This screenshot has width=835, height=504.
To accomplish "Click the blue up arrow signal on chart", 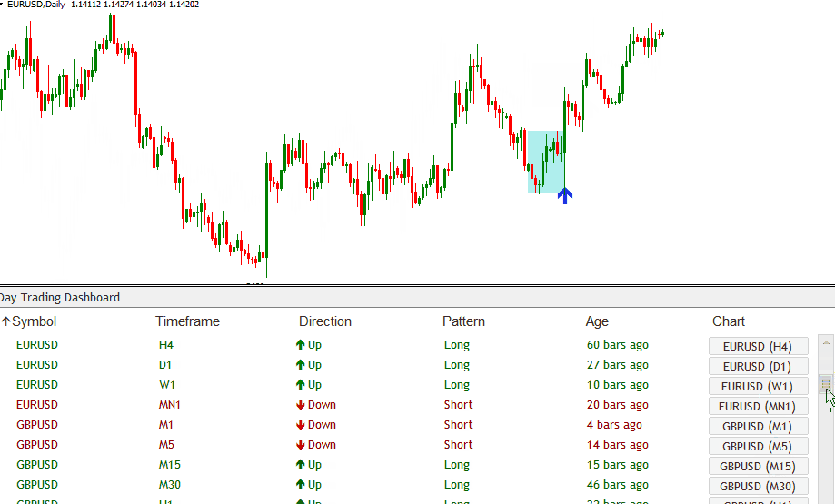I will pyautogui.click(x=564, y=194).
